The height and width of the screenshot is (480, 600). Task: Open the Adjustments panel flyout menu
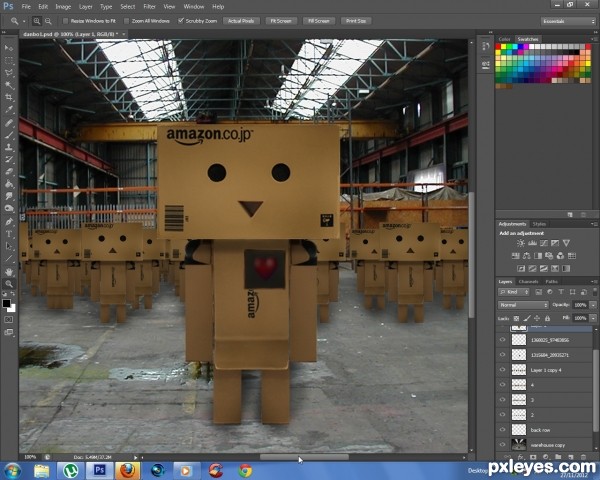593,224
